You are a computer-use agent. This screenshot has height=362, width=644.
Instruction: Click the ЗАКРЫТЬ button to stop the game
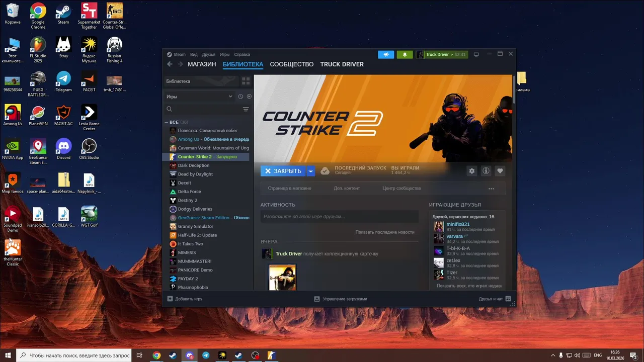(283, 171)
